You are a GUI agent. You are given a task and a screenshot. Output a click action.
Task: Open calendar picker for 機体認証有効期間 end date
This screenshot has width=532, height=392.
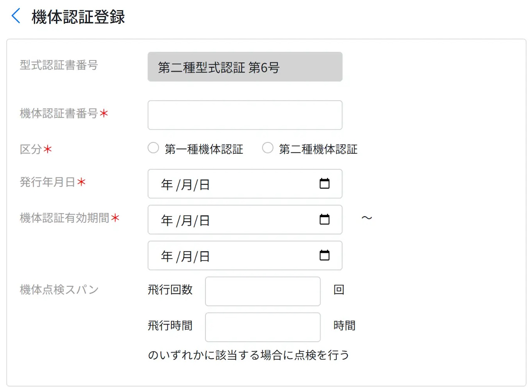324,255
